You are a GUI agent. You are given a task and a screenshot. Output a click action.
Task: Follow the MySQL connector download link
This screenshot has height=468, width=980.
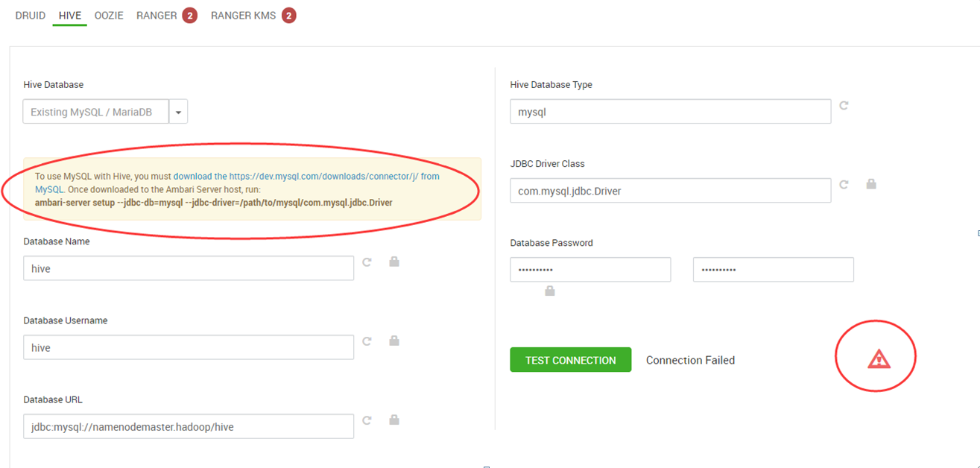[306, 177]
